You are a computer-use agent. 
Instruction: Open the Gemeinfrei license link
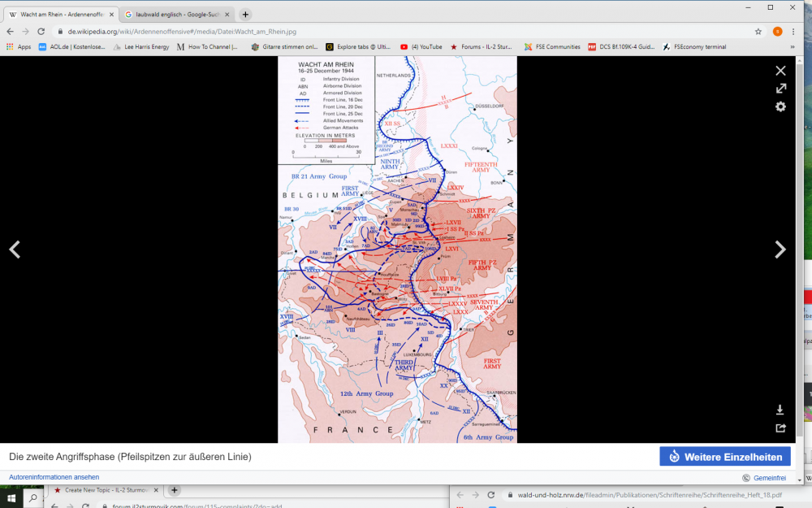pos(769,478)
